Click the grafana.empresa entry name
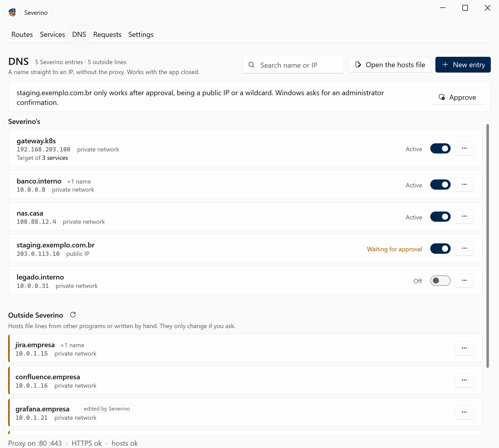This screenshot has height=448, width=499. click(42, 409)
